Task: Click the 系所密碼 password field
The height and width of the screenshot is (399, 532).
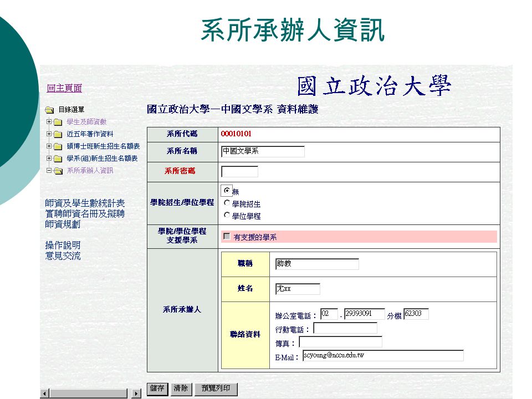Action: (239, 171)
